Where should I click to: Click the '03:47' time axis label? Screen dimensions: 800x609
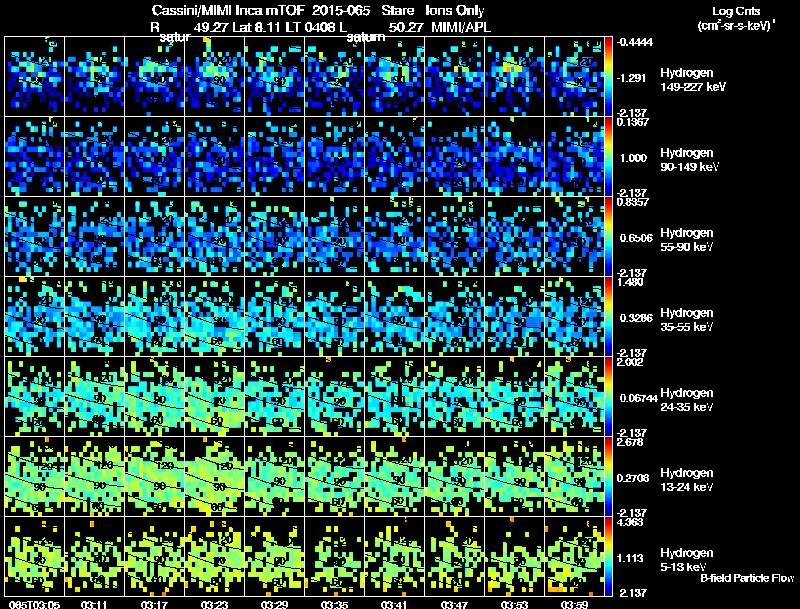454,605
